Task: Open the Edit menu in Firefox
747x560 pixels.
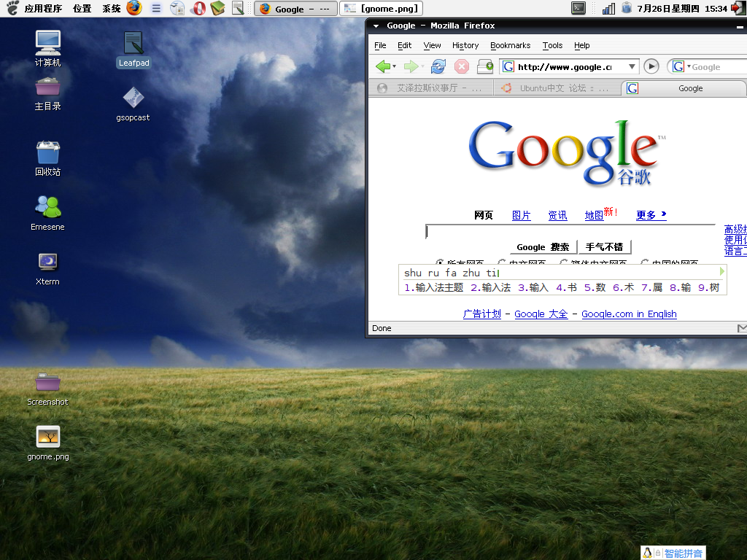Action: pyautogui.click(x=404, y=45)
